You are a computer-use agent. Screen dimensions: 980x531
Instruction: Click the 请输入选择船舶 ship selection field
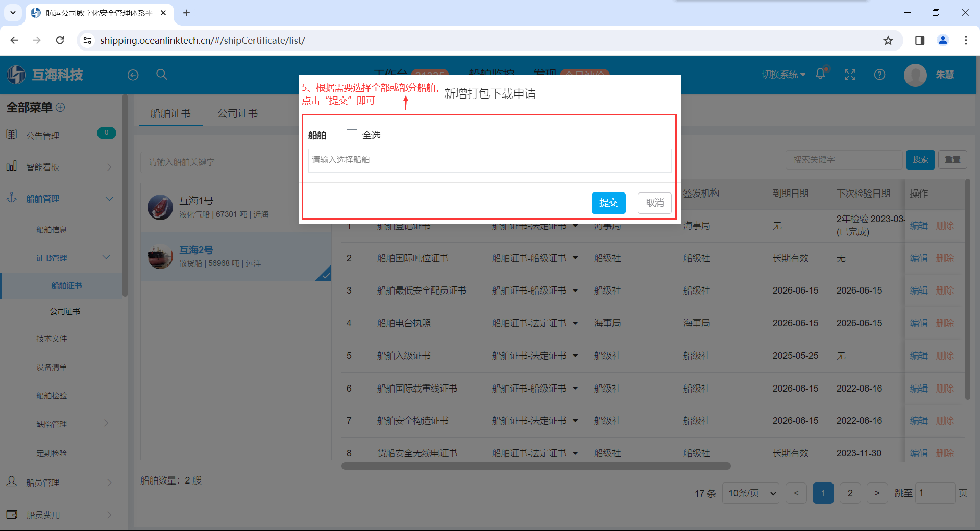(x=489, y=160)
